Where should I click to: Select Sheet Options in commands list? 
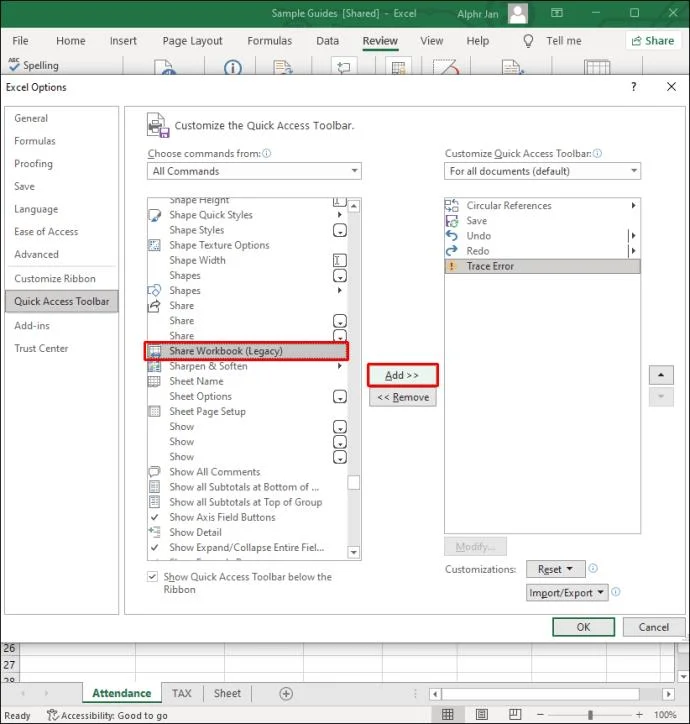pos(247,397)
